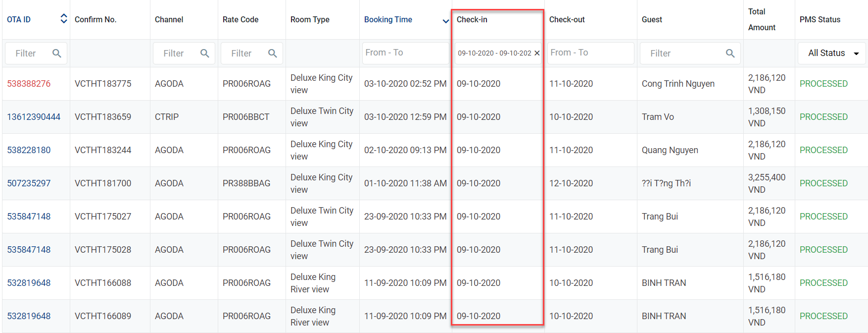Clear the Check-in date range filter
Screen dimensions: 868x333
[x=537, y=53]
